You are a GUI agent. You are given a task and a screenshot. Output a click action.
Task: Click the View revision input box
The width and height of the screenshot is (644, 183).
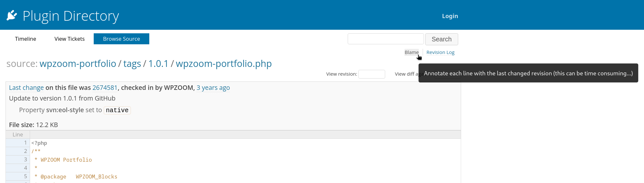point(372,74)
